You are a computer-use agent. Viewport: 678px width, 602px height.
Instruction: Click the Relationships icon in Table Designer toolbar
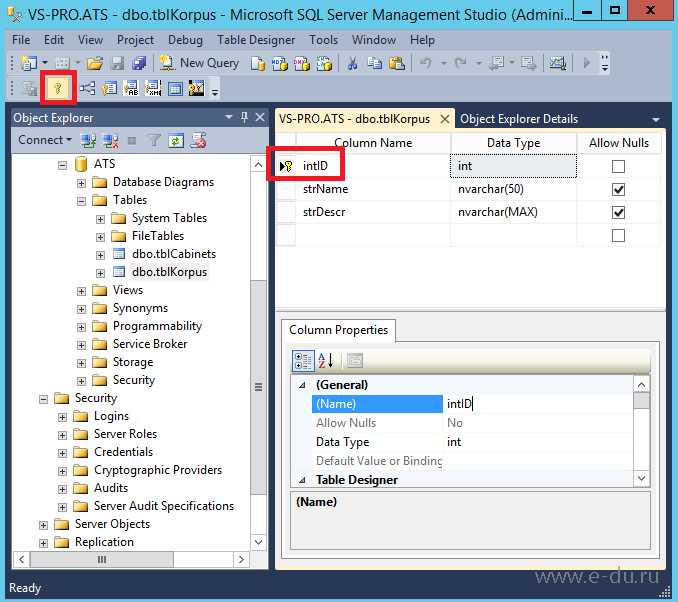coord(88,88)
